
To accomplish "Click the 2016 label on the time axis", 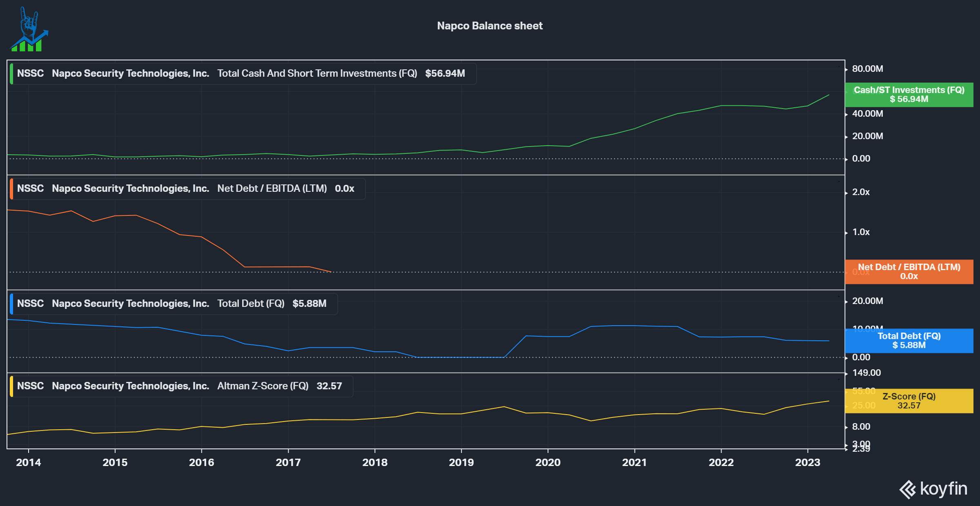I will click(202, 462).
